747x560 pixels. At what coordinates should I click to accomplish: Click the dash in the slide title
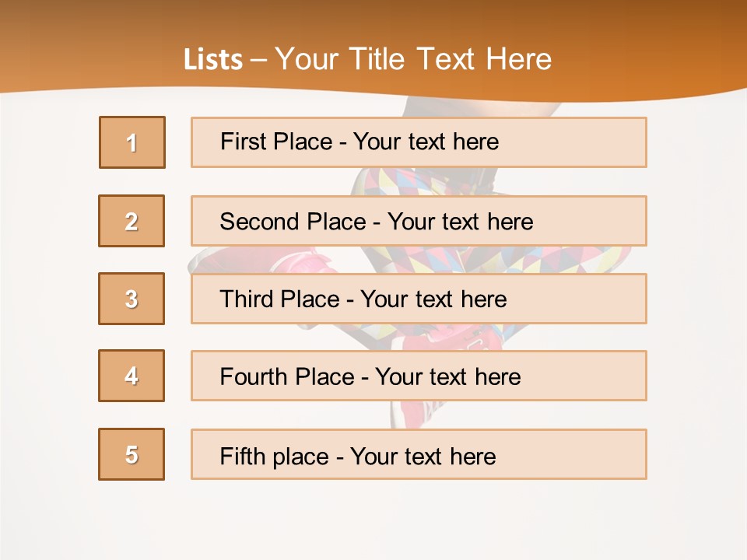click(258, 60)
